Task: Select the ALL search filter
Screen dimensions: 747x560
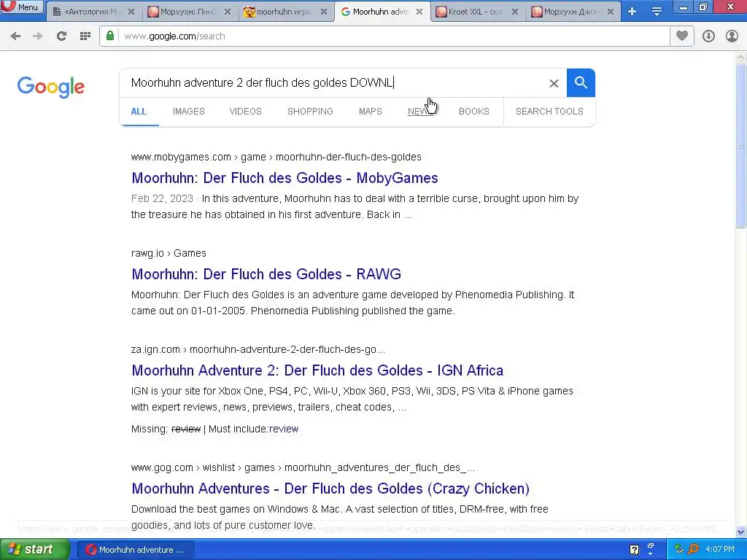Action: click(139, 112)
